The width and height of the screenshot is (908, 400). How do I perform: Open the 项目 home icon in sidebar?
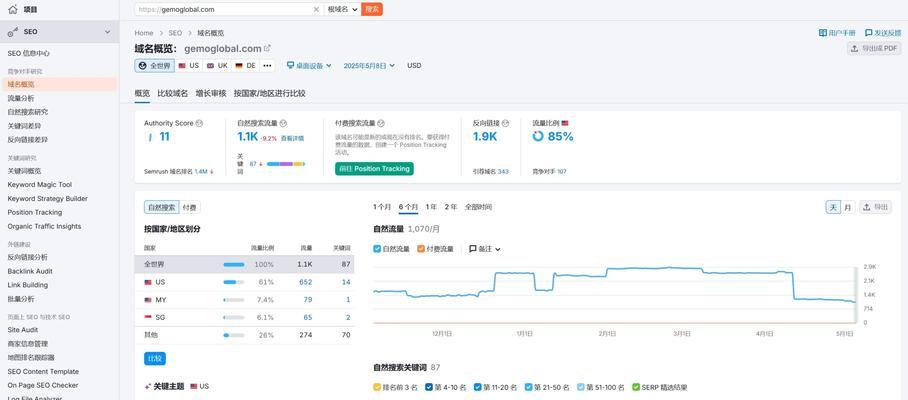coord(13,9)
